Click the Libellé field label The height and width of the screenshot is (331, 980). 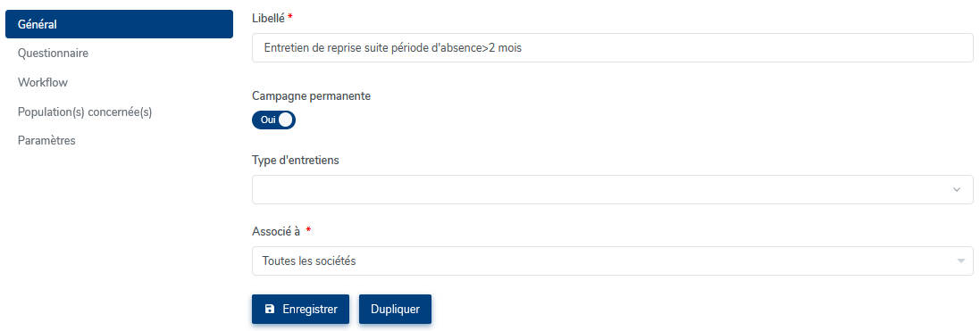(x=268, y=18)
